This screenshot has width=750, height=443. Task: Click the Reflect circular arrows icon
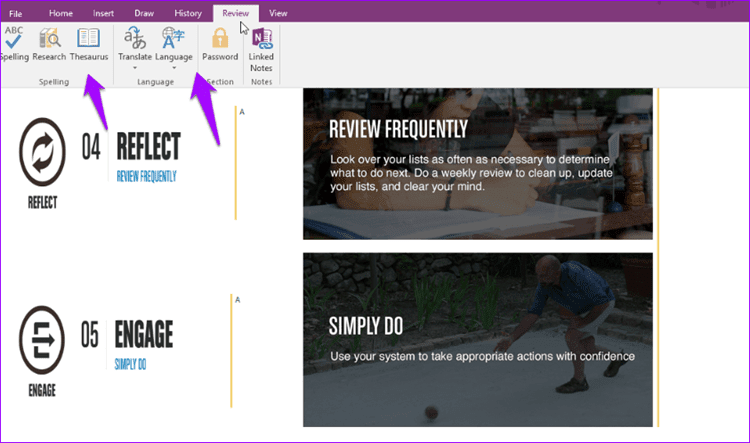[43, 152]
